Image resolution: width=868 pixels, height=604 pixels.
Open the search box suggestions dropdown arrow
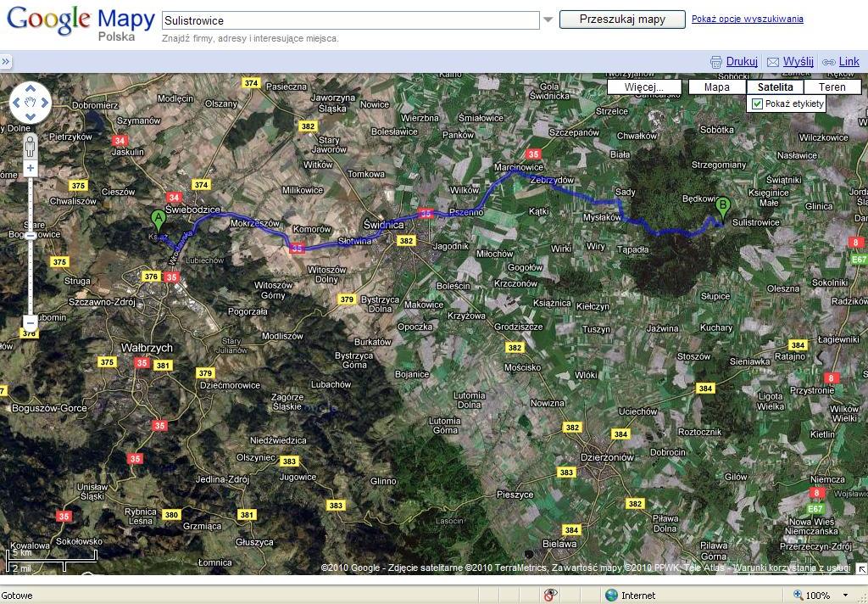tap(548, 20)
